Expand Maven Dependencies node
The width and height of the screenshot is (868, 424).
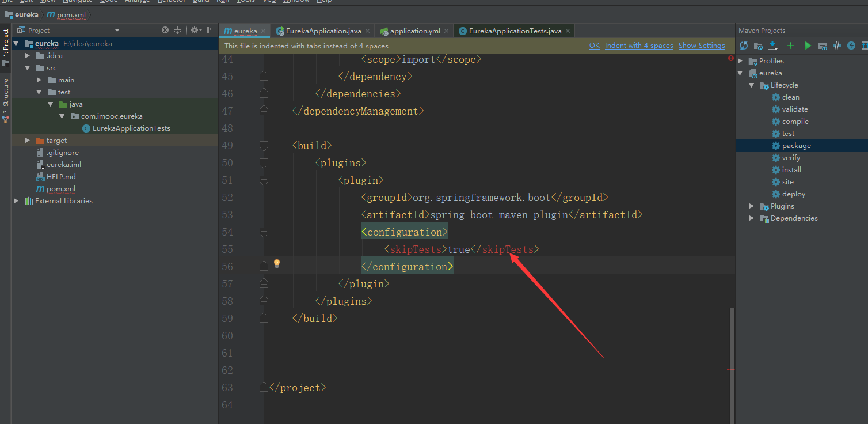tap(752, 218)
